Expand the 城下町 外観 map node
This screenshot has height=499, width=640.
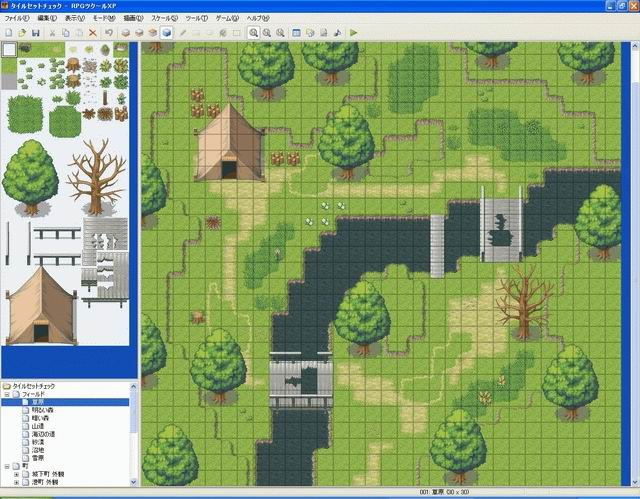click(17, 474)
